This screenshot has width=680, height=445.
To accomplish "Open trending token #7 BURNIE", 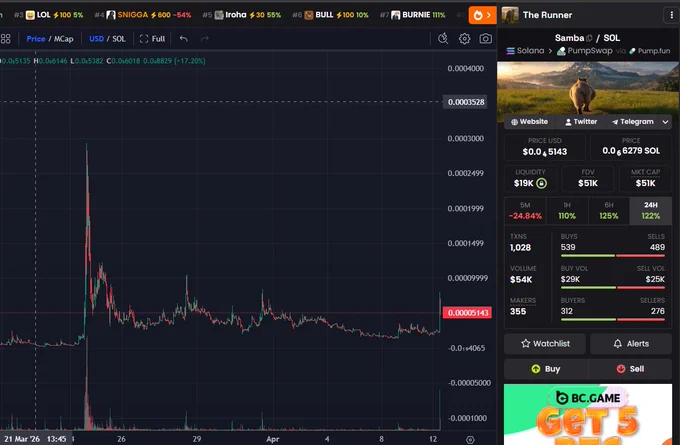I will pyautogui.click(x=412, y=15).
